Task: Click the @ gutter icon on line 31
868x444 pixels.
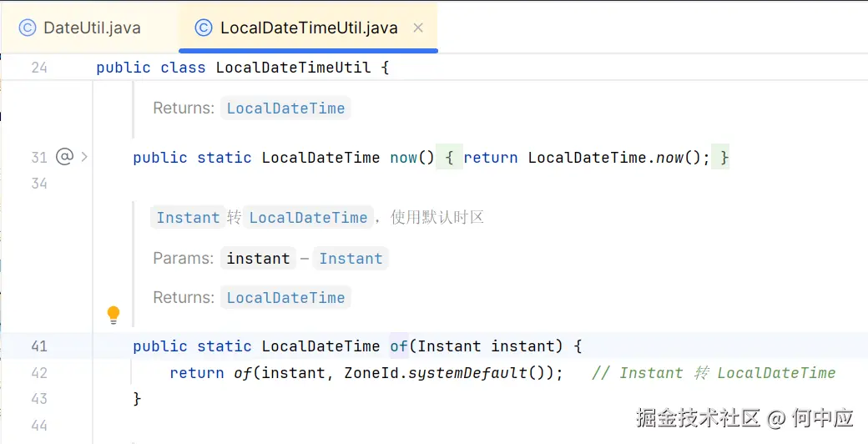Action: coord(65,157)
